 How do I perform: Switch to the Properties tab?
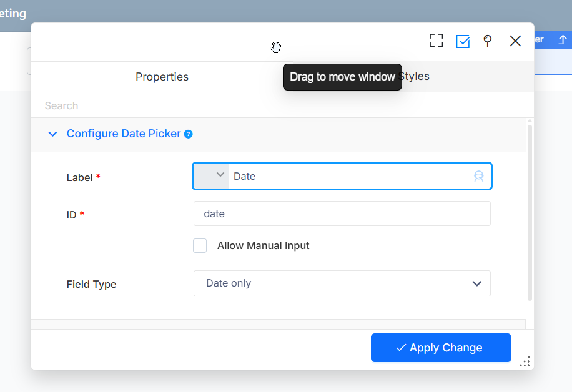(162, 77)
